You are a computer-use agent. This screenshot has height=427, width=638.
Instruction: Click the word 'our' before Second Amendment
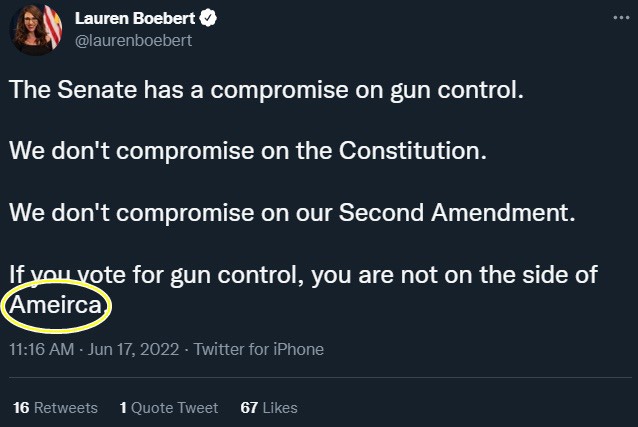tap(313, 214)
